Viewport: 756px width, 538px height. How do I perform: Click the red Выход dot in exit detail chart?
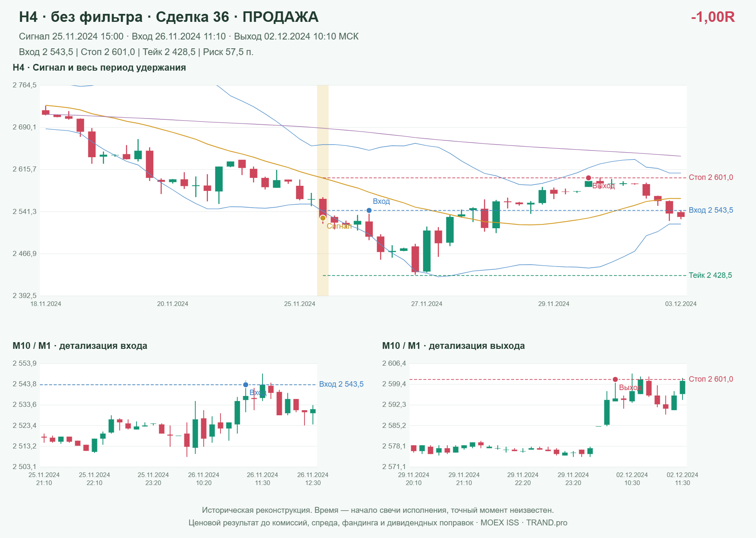pos(615,380)
